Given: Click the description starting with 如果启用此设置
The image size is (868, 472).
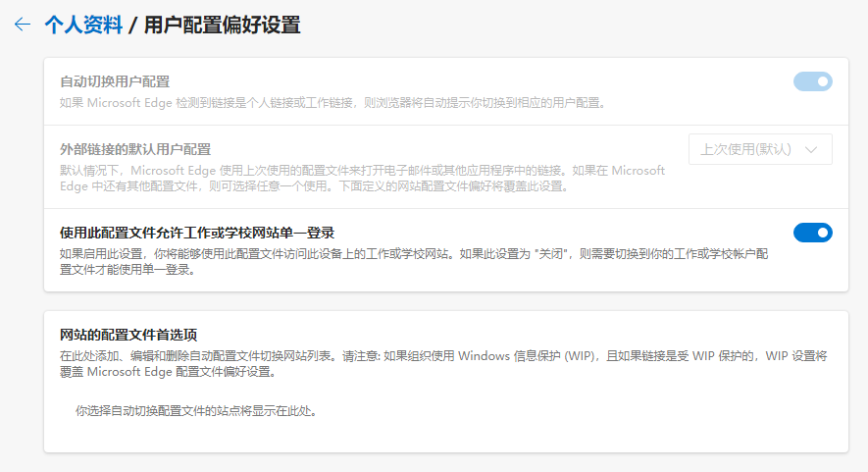Looking at the screenshot, I should [414, 261].
